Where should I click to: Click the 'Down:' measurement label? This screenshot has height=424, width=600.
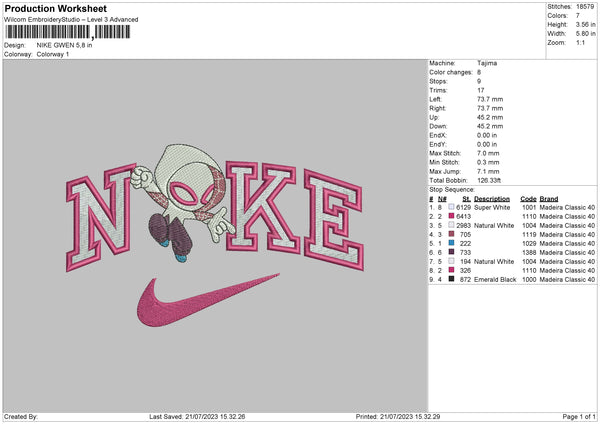pyautogui.click(x=438, y=126)
